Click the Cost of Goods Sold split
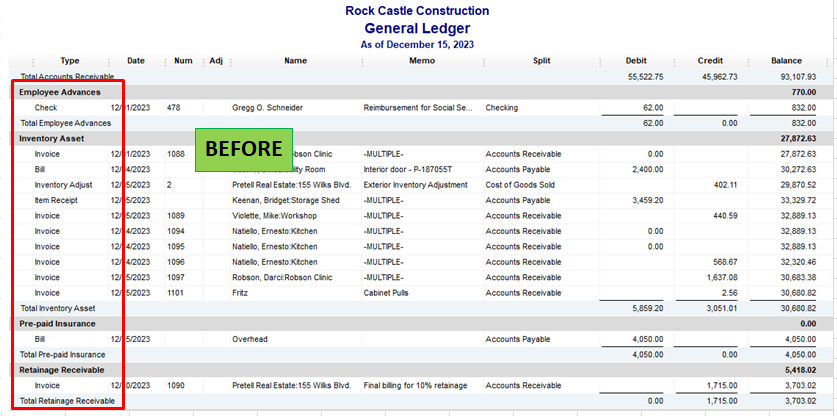The height and width of the screenshot is (416, 837). pos(520,185)
